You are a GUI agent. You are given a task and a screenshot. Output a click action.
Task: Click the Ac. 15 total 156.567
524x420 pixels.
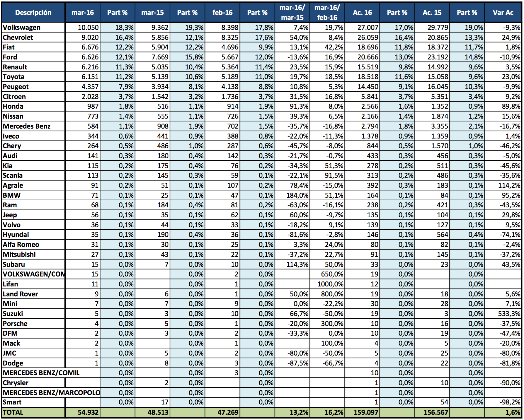point(435,412)
